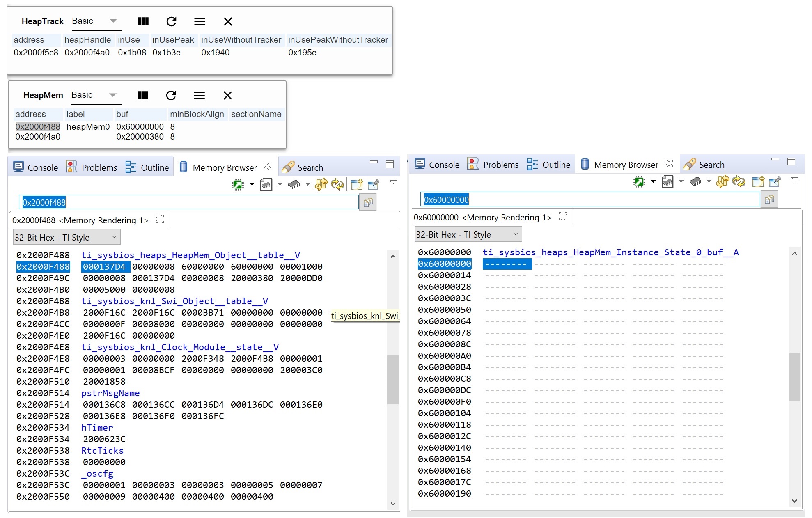Open Search tab beside 0x2000f488 browser
The image size is (812, 518).
[303, 167]
